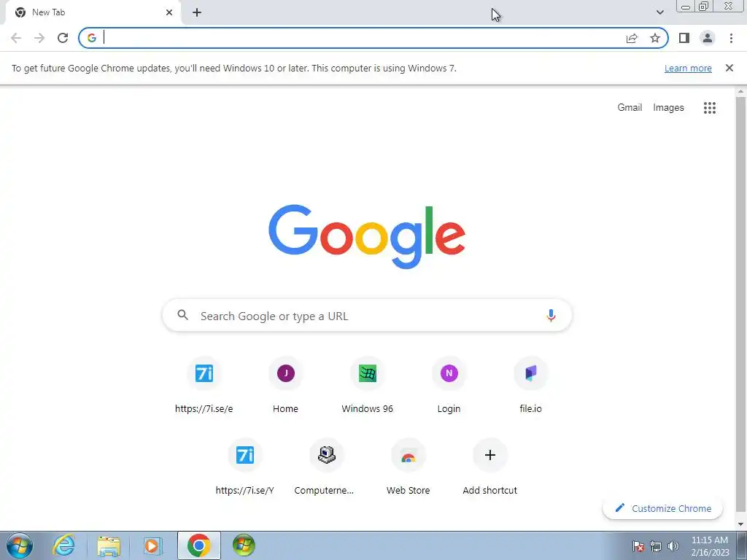Open a new tab with plus button
The height and width of the screenshot is (560, 747).
[x=197, y=12]
